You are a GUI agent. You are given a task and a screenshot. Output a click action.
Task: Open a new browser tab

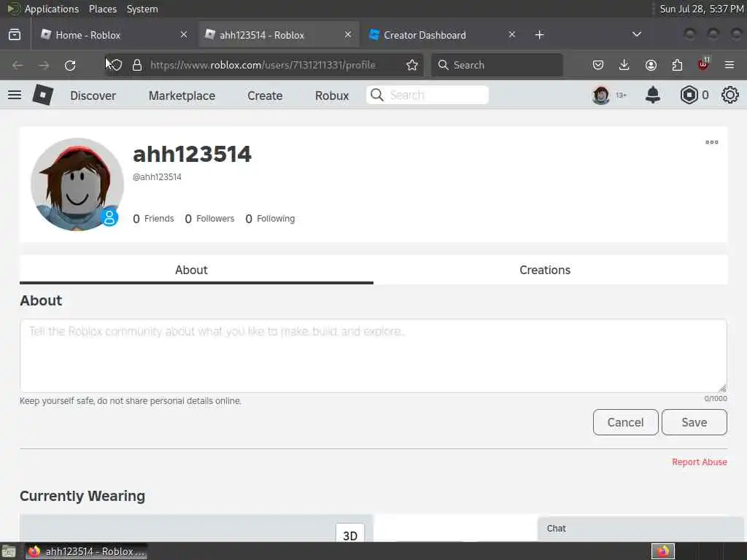[539, 35]
